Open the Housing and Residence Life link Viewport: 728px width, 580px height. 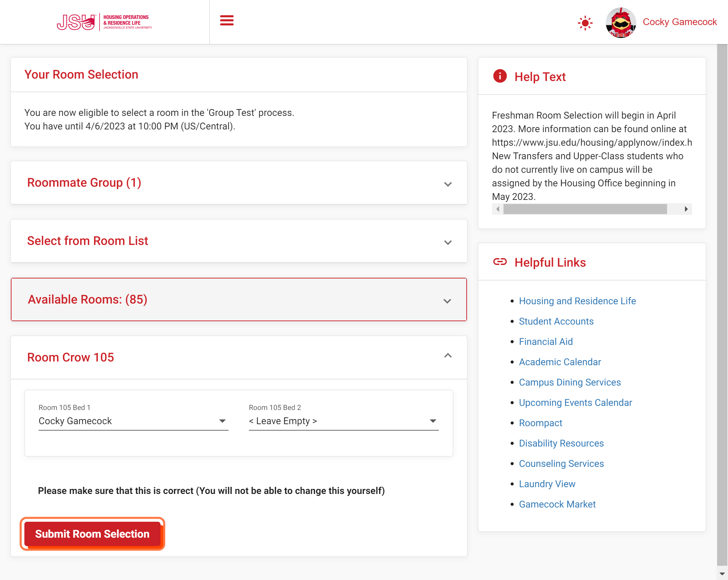click(577, 301)
